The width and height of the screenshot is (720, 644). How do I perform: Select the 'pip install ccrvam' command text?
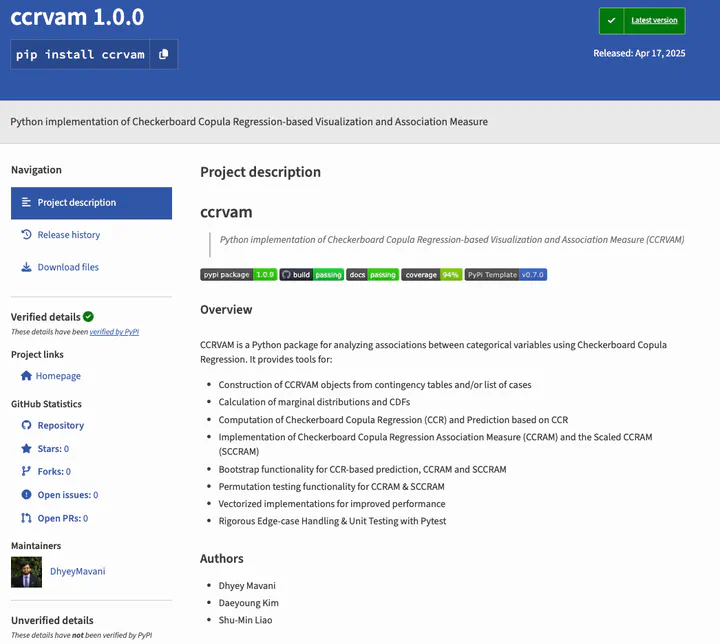coord(80,54)
